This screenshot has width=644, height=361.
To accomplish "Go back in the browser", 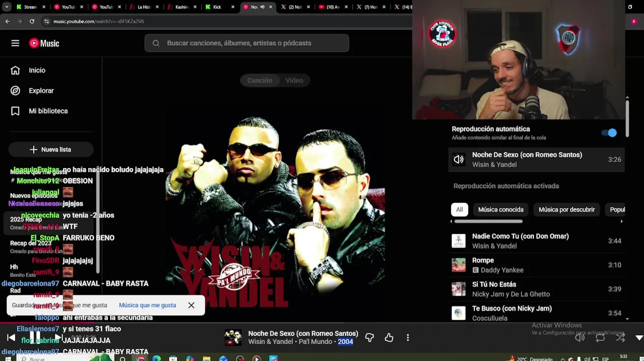I will coord(8,22).
